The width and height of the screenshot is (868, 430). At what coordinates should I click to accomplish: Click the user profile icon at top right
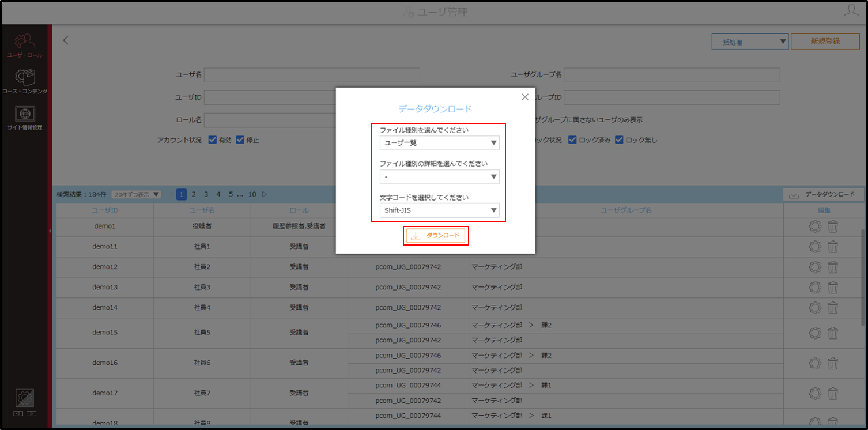(851, 11)
